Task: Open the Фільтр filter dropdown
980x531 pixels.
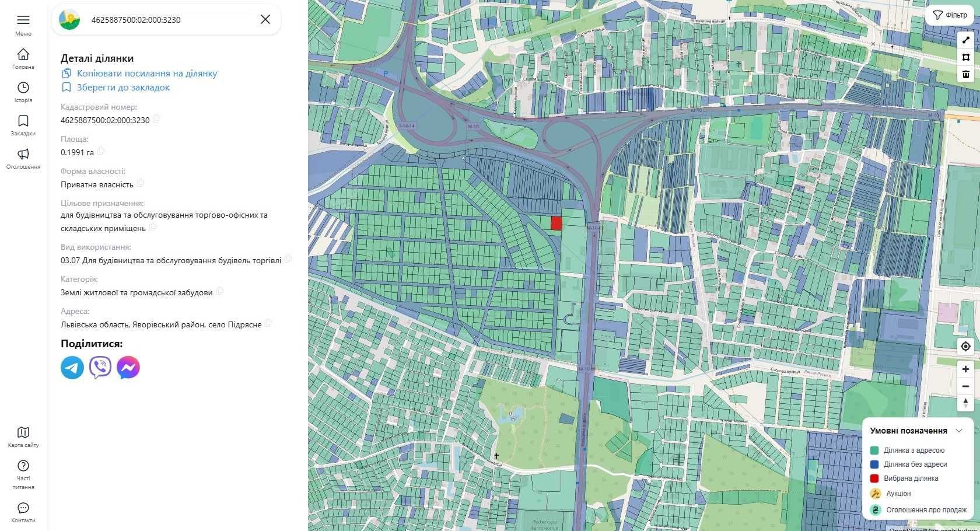Action: pyautogui.click(x=950, y=15)
